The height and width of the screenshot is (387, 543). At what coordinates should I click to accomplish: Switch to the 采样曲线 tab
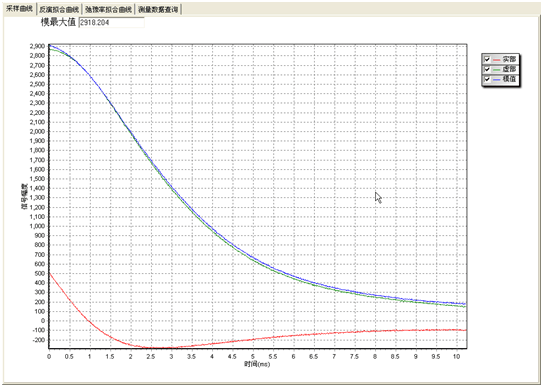click(19, 9)
